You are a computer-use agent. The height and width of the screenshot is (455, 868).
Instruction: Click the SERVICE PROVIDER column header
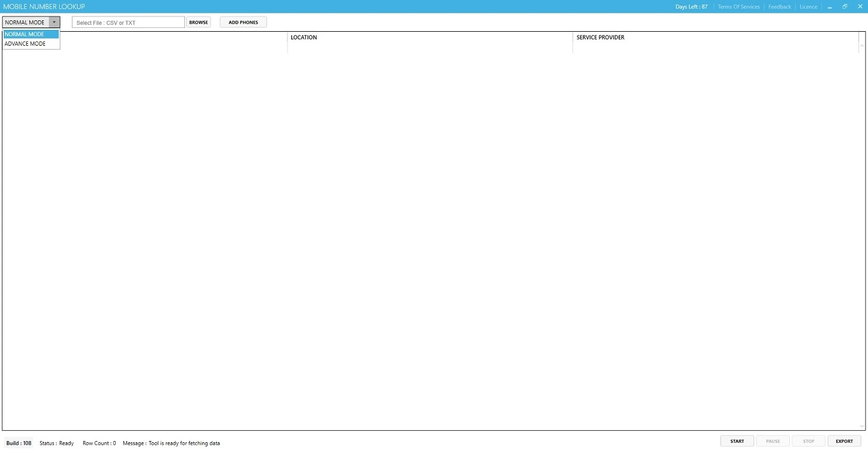600,37
